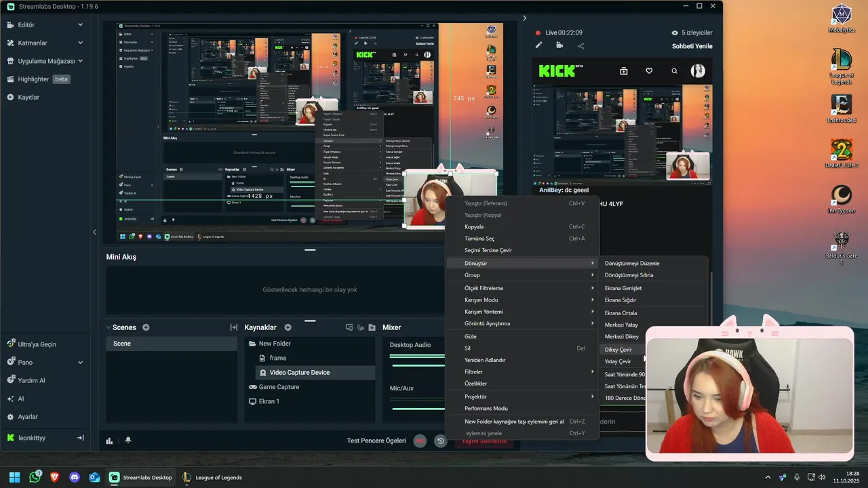This screenshot has height=488, width=868.
Task: Open Ayarlar settings in sidebar
Action: [24, 417]
